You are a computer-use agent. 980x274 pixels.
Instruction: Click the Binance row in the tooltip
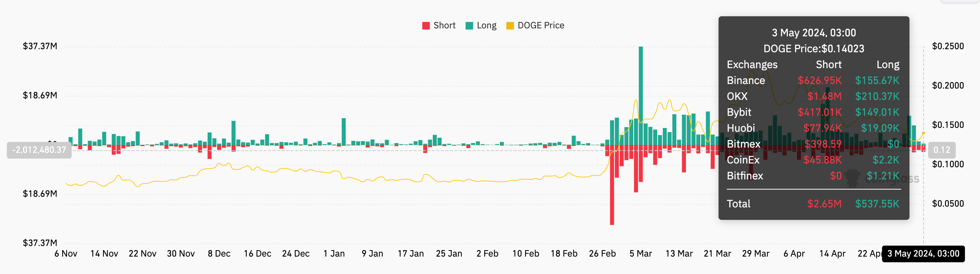pyautogui.click(x=813, y=81)
